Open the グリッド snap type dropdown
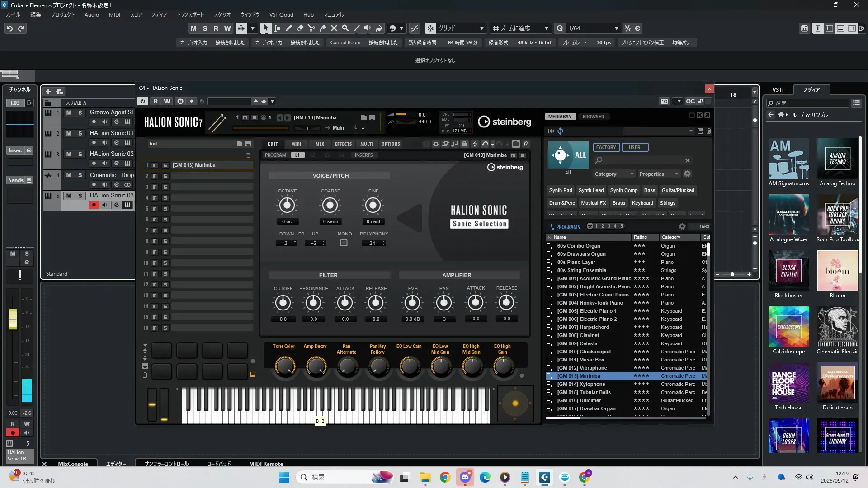This screenshot has width=868, height=488. [481, 28]
